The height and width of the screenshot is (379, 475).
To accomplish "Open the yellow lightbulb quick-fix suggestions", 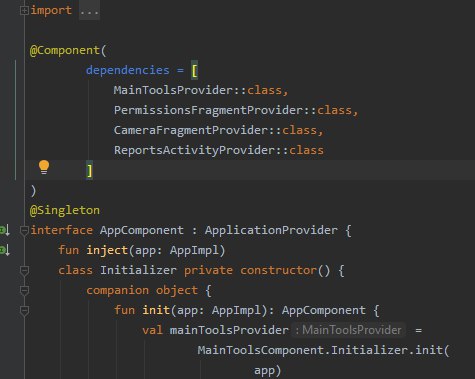I will [x=44, y=167].
